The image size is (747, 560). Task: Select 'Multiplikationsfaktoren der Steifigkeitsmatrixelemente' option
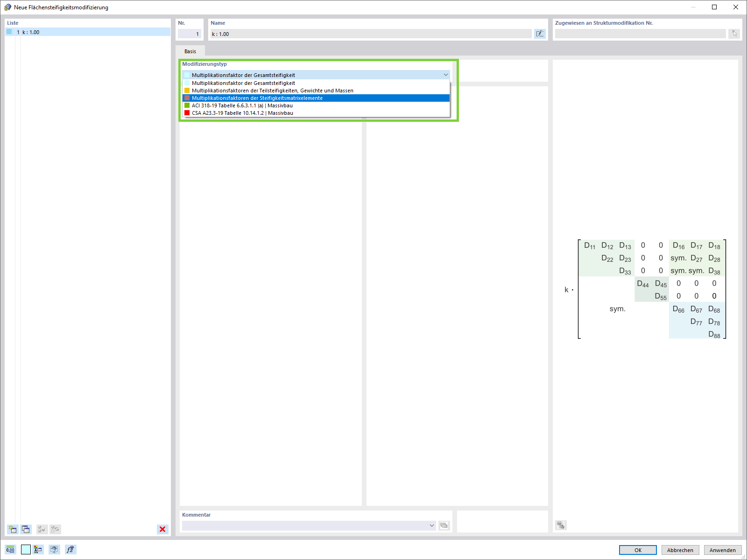[316, 98]
